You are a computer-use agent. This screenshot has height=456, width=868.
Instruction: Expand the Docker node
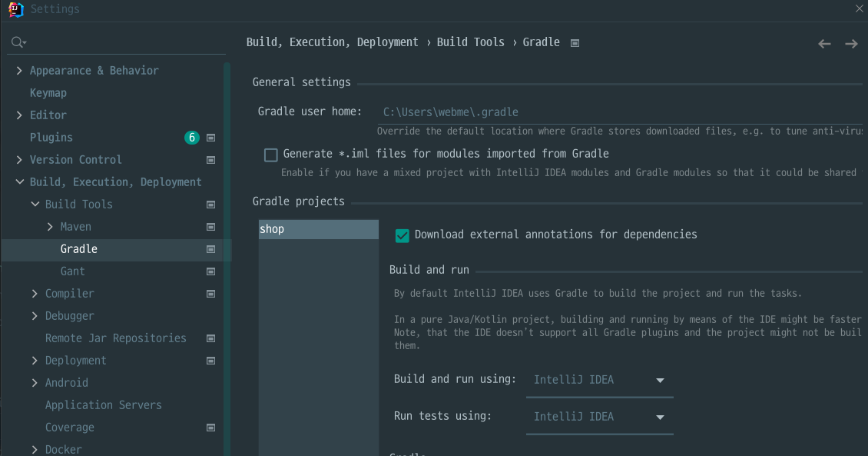click(35, 449)
